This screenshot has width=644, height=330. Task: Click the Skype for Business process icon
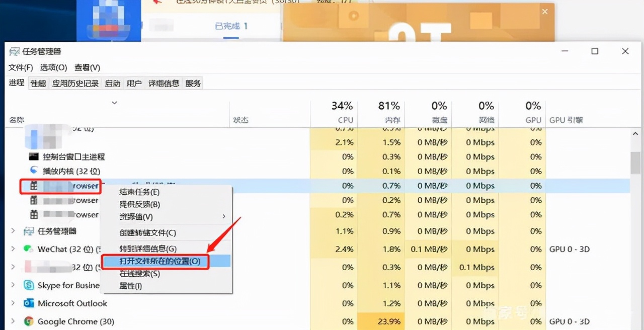tap(29, 285)
